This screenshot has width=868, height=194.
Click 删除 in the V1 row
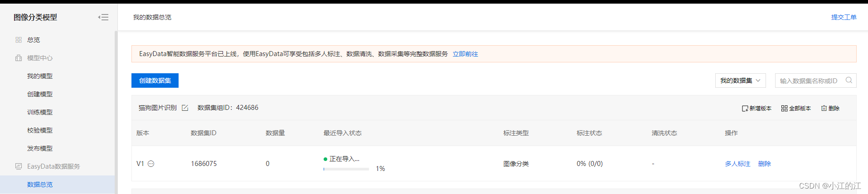tap(764, 164)
